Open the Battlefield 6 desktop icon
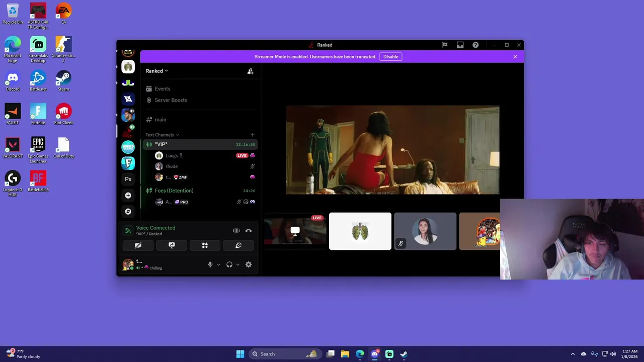This screenshot has height=362, width=644. tap(38, 182)
